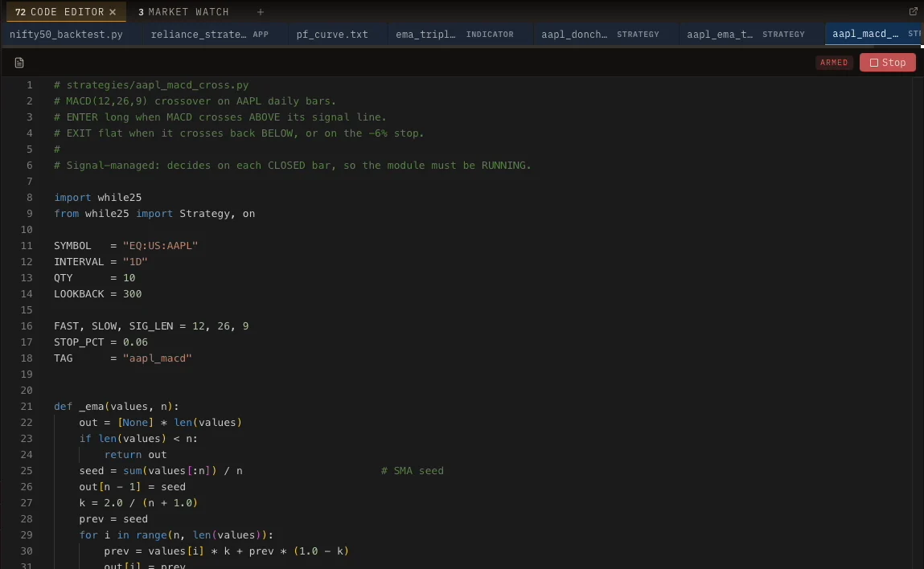Stop the running strategy

(x=888, y=63)
